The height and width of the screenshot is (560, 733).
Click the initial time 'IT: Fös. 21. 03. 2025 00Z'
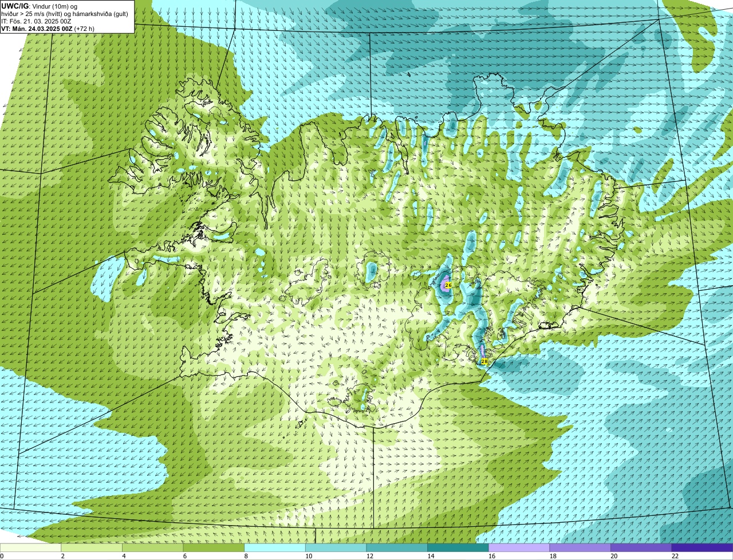36,21
